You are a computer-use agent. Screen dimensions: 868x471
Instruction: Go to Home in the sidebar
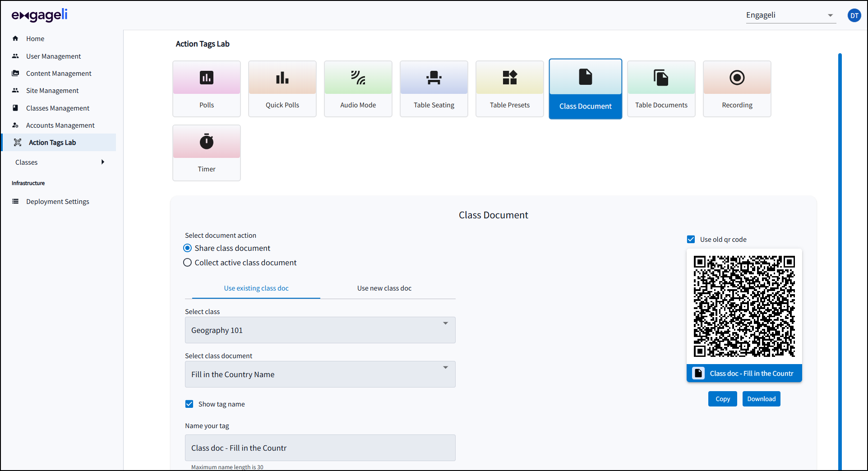pos(35,39)
